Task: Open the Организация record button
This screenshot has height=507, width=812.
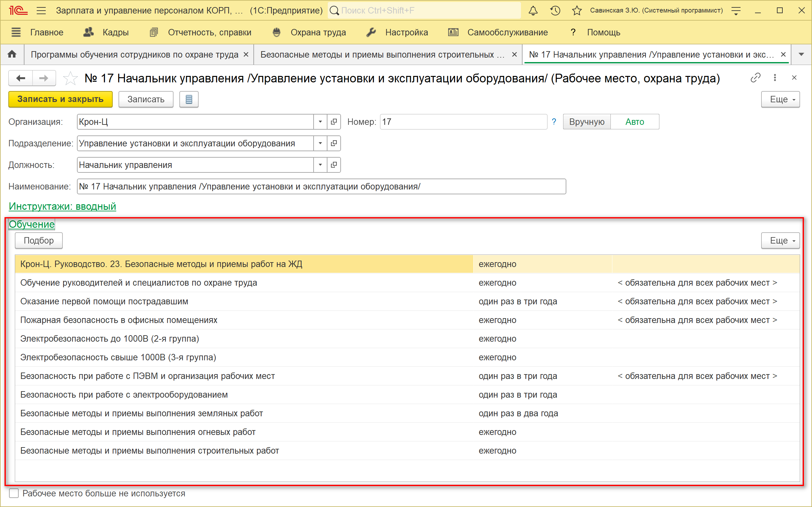Action: click(334, 122)
